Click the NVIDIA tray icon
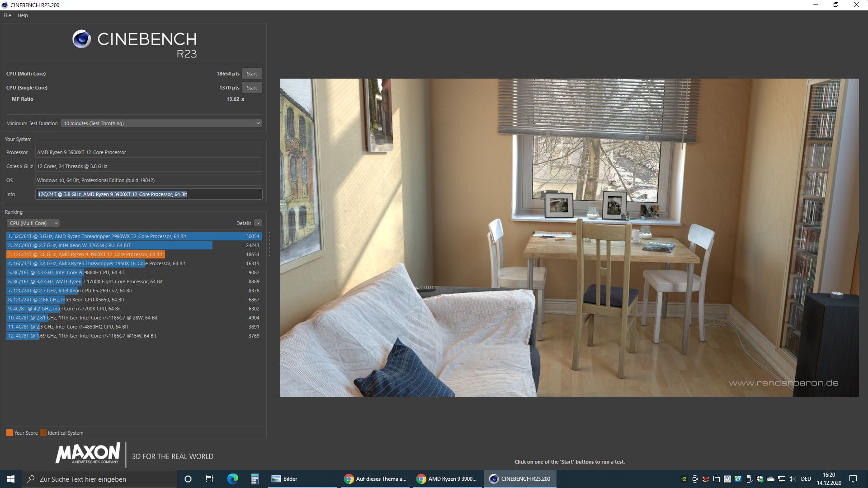Viewport: 868px width, 488px height. pyautogui.click(x=684, y=479)
